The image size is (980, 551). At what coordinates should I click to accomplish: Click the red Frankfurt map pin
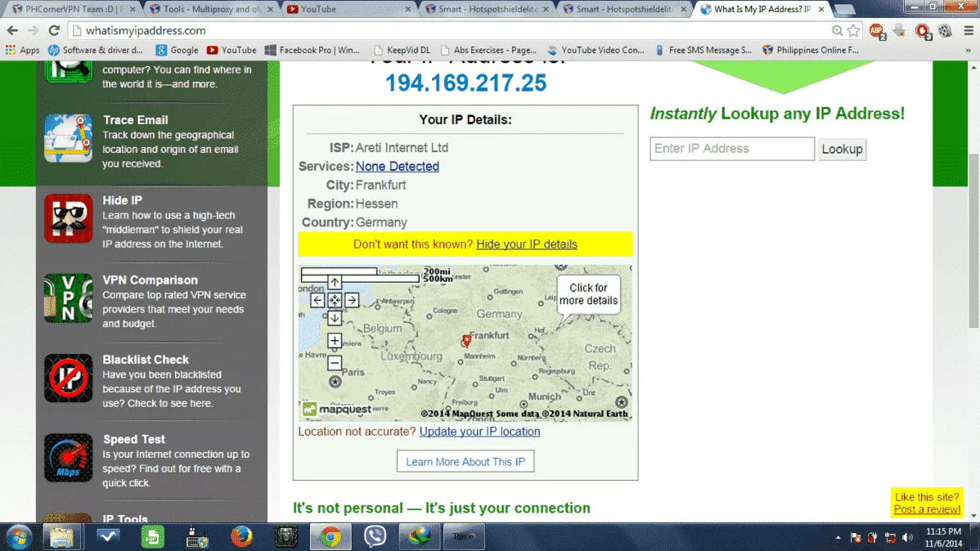[x=466, y=340]
